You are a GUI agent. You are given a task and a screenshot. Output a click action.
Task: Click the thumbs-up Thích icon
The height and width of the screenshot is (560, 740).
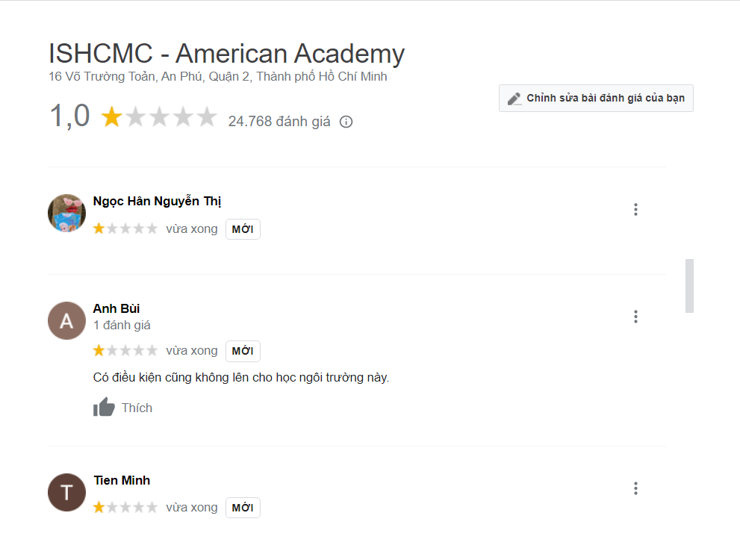104,408
